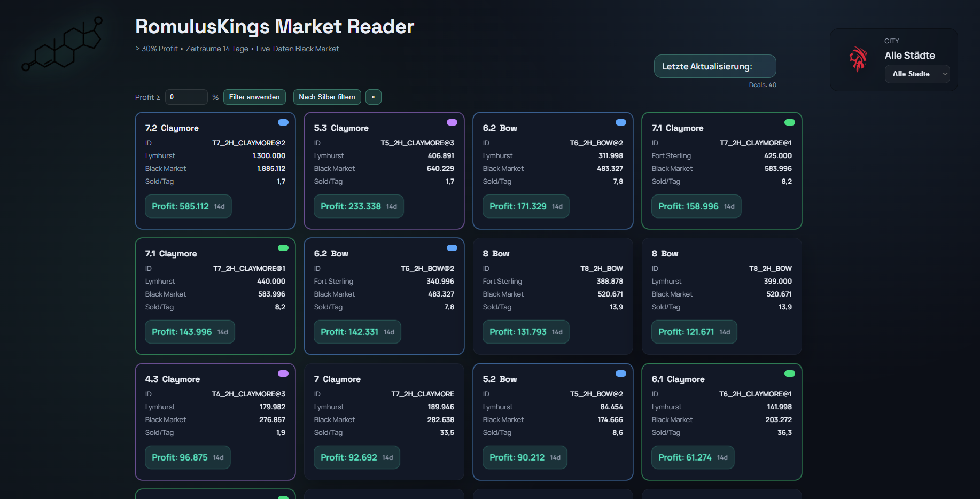Apply filter with Filter anwenden button
This screenshot has height=499, width=980.
254,97
